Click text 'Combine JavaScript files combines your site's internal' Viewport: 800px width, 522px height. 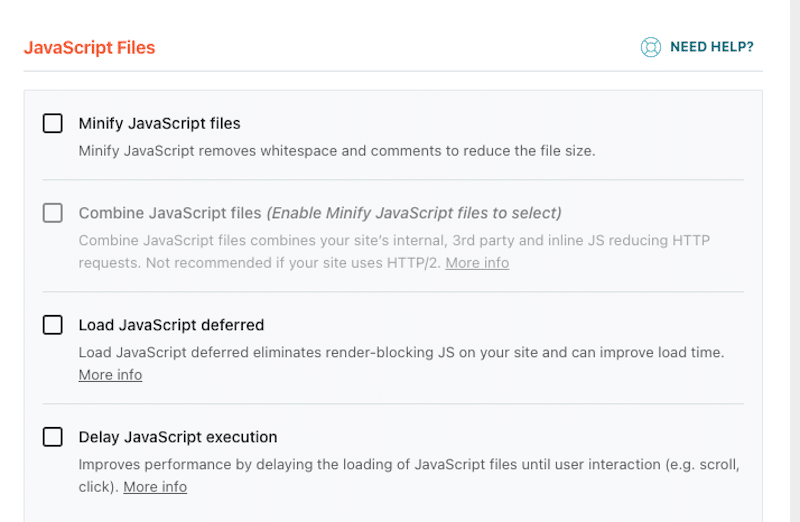click(263, 240)
